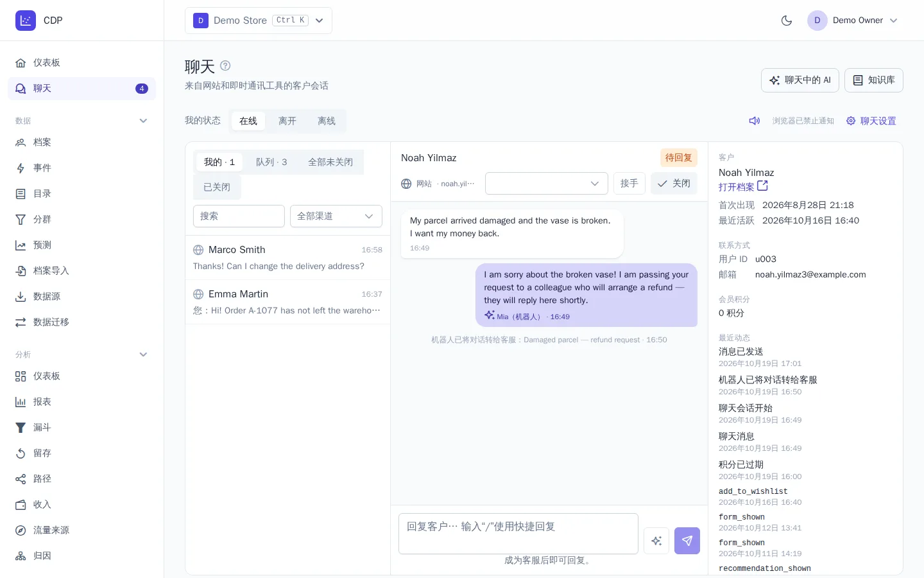Open 聊天设置 link
The height and width of the screenshot is (578, 924).
point(871,121)
